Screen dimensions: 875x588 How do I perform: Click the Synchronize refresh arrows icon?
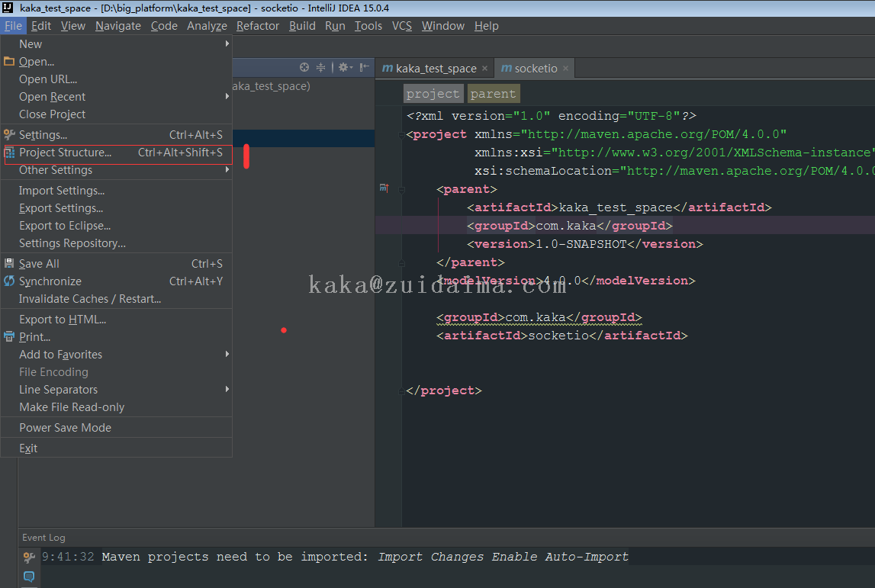[9, 281]
